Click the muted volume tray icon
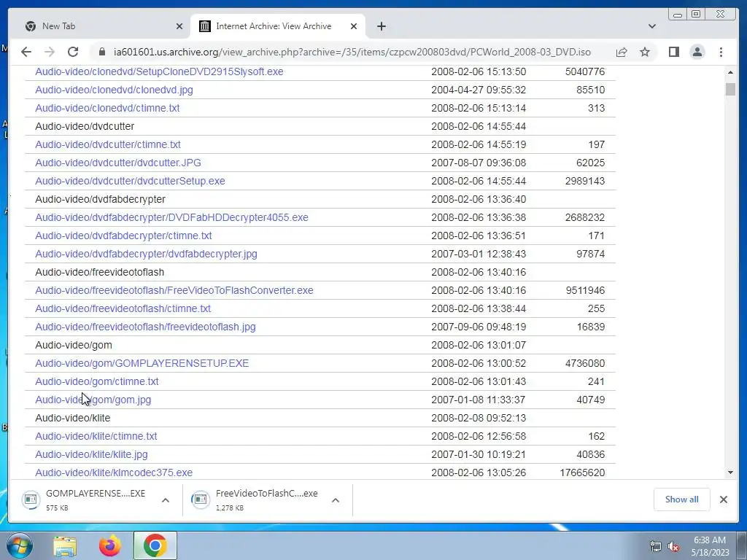 (x=673, y=547)
